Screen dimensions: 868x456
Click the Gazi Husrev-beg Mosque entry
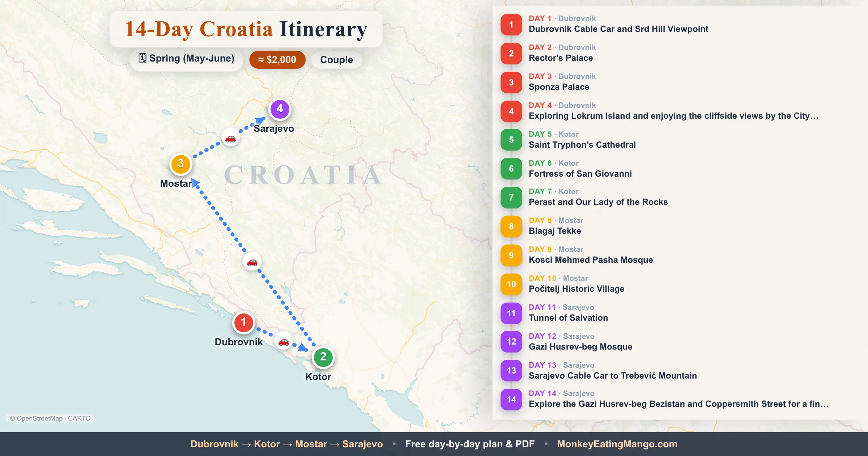[580, 347]
